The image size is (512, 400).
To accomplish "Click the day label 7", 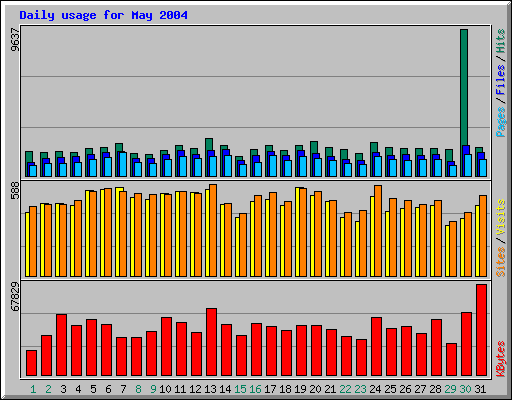I will pyautogui.click(x=123, y=389).
